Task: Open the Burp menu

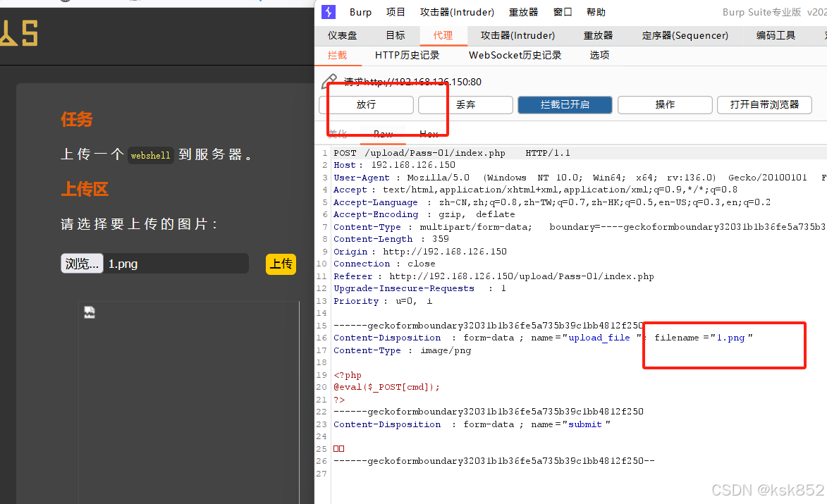Action: 360,12
